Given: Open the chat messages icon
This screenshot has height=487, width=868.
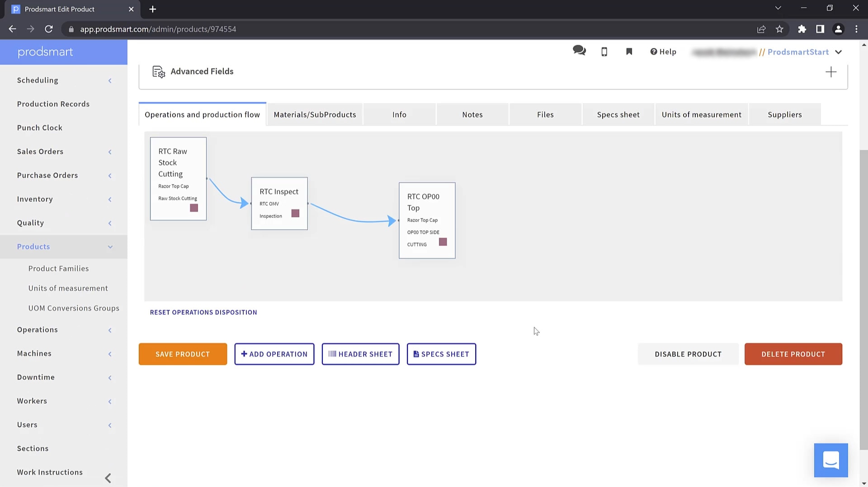Looking at the screenshot, I should 579,51.
